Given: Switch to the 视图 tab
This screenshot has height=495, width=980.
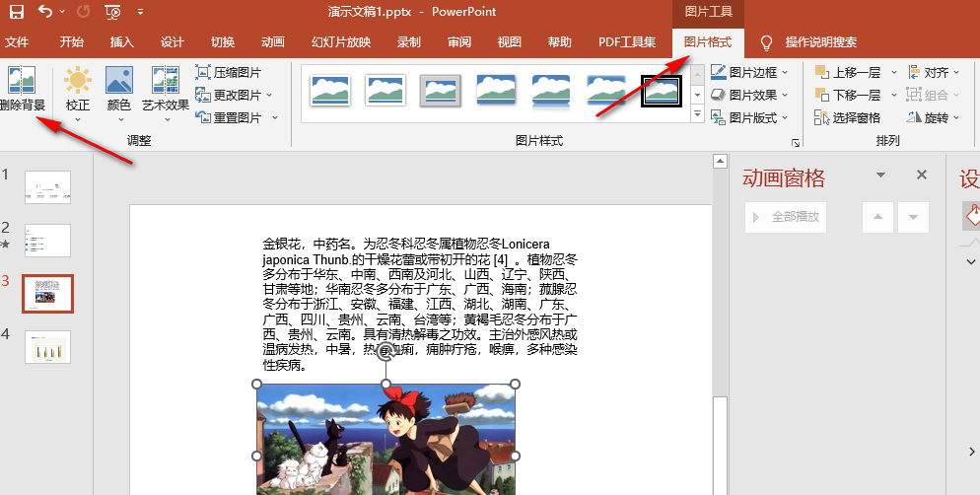Looking at the screenshot, I should coord(510,42).
